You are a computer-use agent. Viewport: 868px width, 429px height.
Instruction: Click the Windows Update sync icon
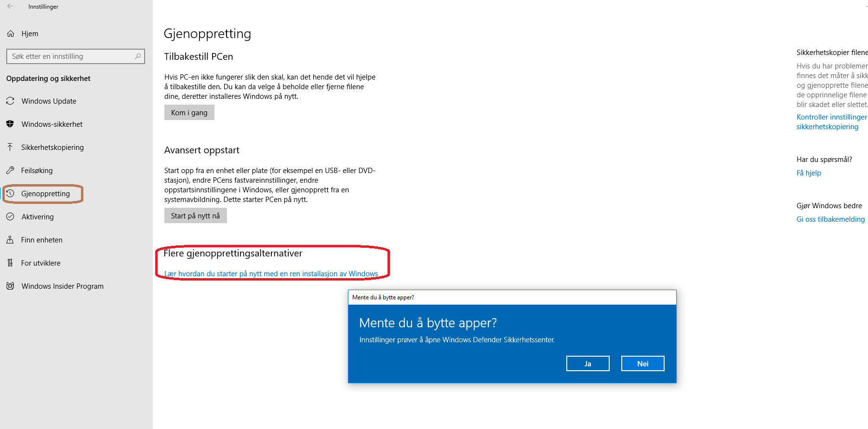click(x=10, y=101)
